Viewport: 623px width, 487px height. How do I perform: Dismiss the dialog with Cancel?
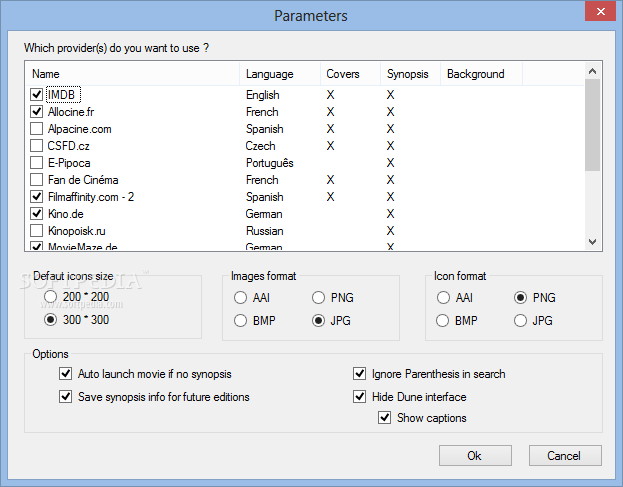[x=565, y=455]
